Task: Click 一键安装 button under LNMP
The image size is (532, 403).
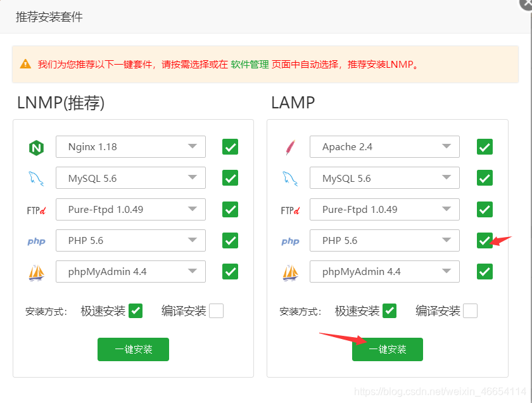Action: click(134, 349)
